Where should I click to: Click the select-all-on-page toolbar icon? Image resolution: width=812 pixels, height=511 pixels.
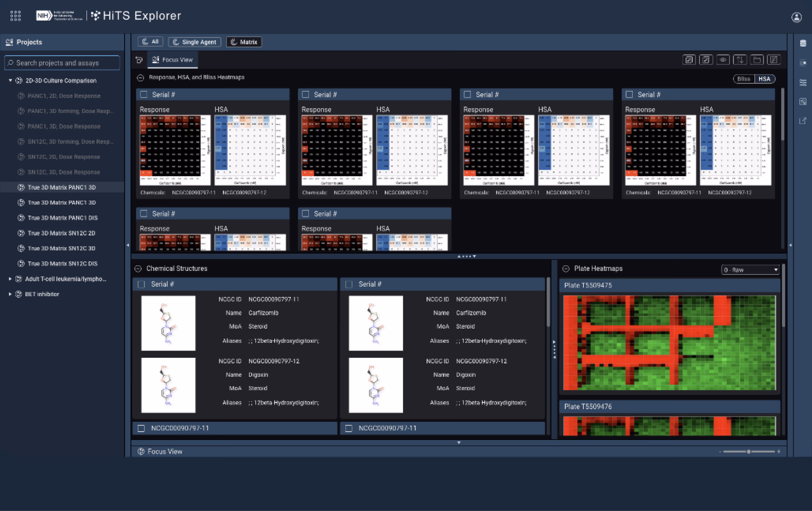coord(689,60)
